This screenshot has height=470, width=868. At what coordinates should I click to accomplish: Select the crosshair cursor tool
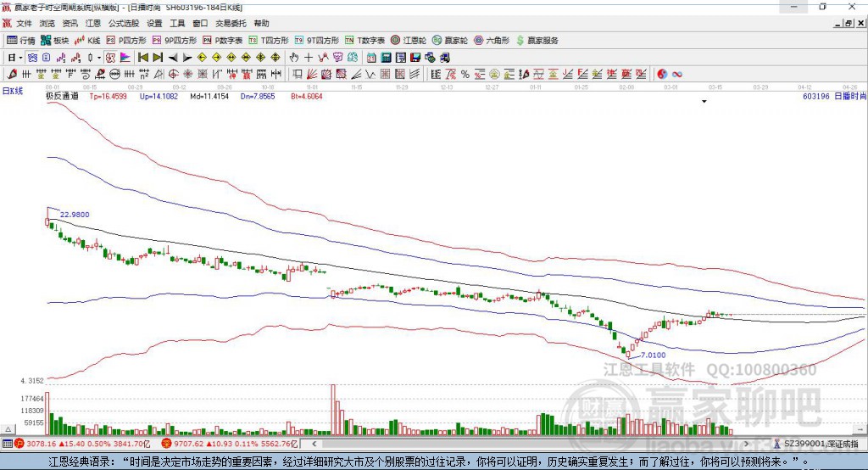coord(309,58)
